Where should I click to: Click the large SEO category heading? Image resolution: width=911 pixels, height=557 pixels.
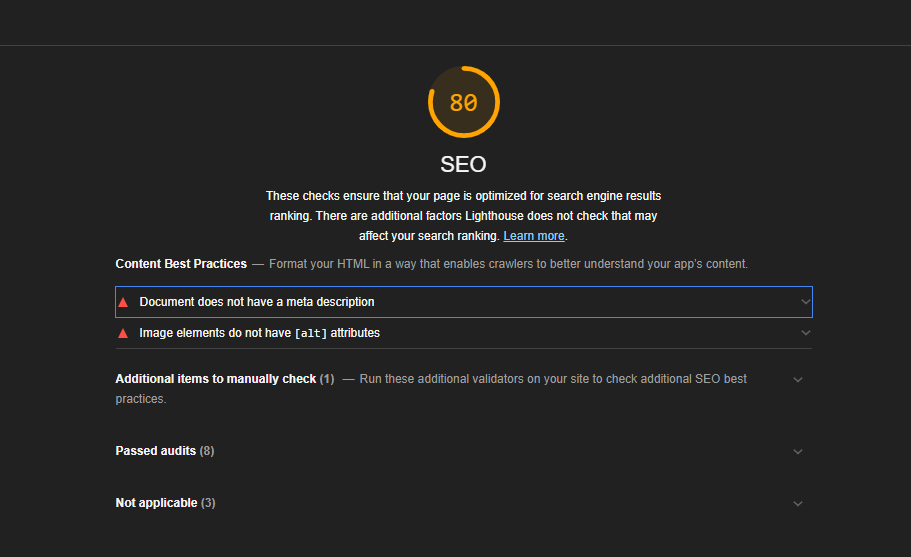pyautogui.click(x=463, y=164)
